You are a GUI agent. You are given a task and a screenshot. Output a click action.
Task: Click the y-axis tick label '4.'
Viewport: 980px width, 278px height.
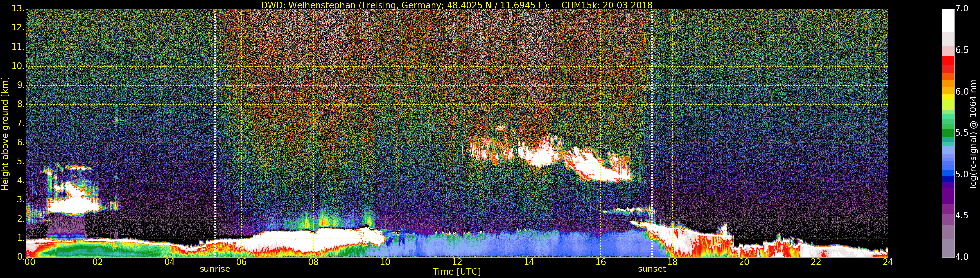point(20,181)
